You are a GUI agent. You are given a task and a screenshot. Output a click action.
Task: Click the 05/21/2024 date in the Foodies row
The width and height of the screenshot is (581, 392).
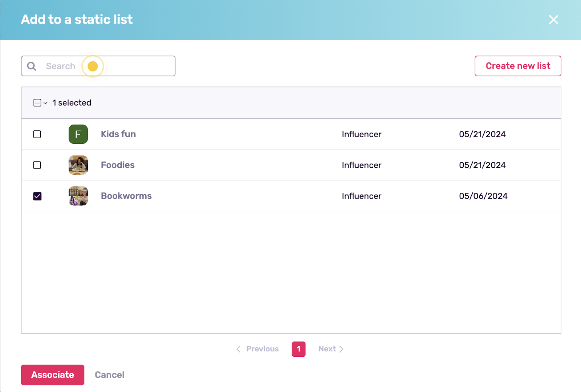click(482, 165)
